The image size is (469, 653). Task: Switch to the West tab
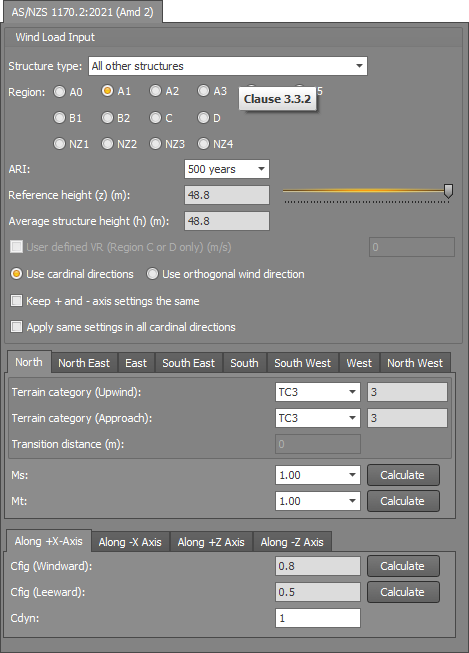pyautogui.click(x=359, y=363)
